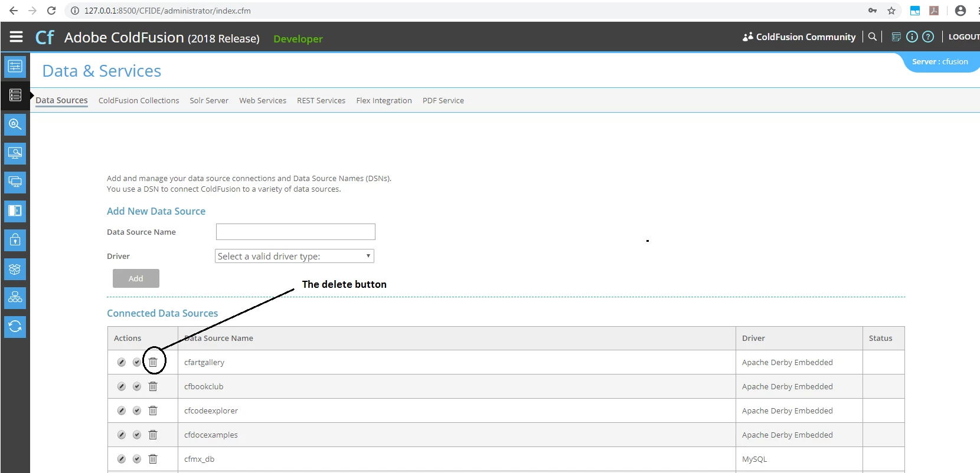Open the Web Services tab
This screenshot has height=473, width=980.
click(x=263, y=100)
